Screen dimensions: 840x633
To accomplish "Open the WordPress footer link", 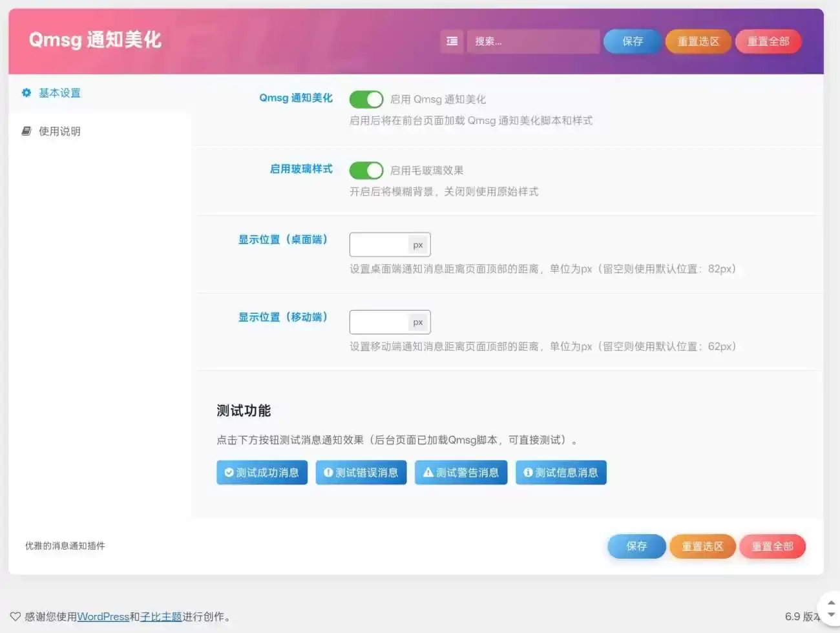I will pos(103,616).
